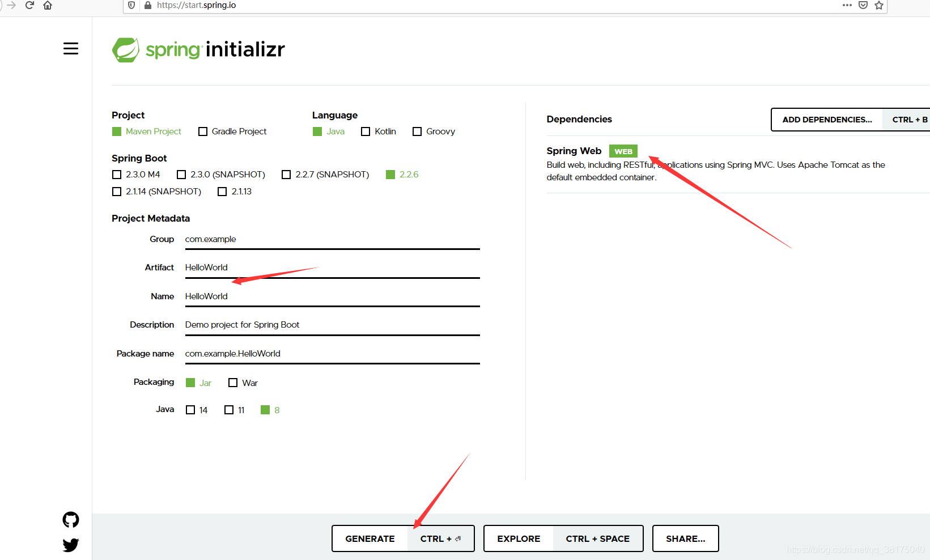Image resolution: width=930 pixels, height=560 pixels.
Task: Click the Spring Initializr leaf logo
Action: (x=126, y=50)
